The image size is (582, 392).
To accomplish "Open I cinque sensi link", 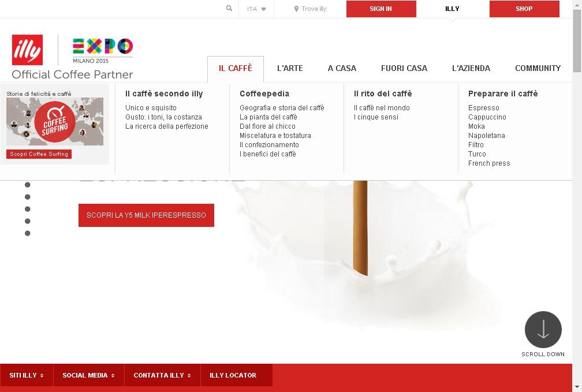I will point(376,117).
